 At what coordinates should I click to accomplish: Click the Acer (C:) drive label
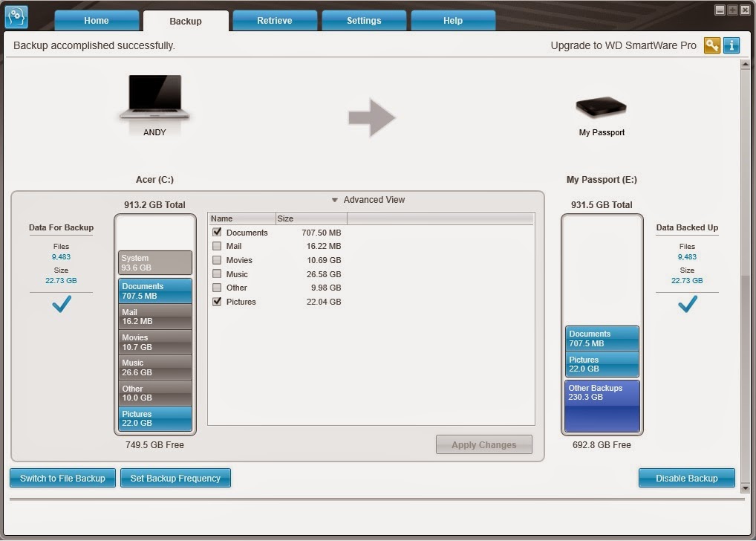pyautogui.click(x=154, y=180)
